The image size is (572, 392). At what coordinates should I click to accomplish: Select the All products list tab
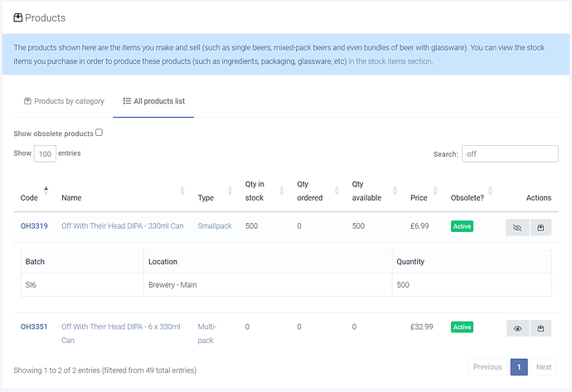[153, 101]
